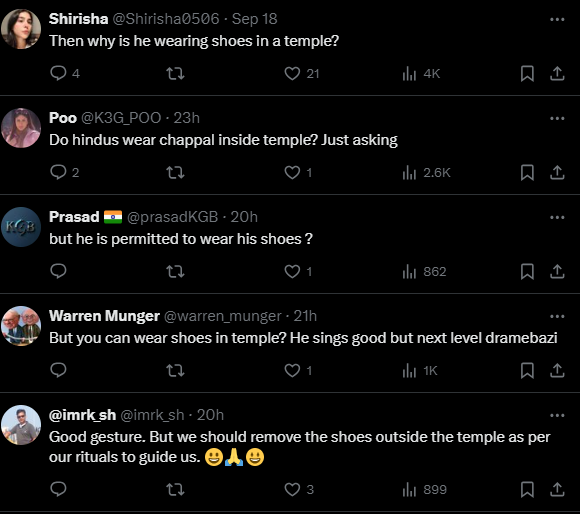Share the @imrk_sh tweet
Viewport: 580px width, 514px height.
pyautogui.click(x=557, y=490)
